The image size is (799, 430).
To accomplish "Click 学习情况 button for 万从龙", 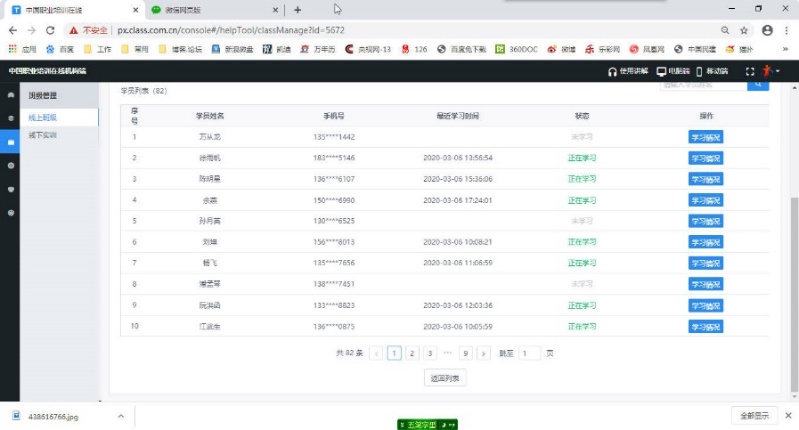I will pos(705,136).
